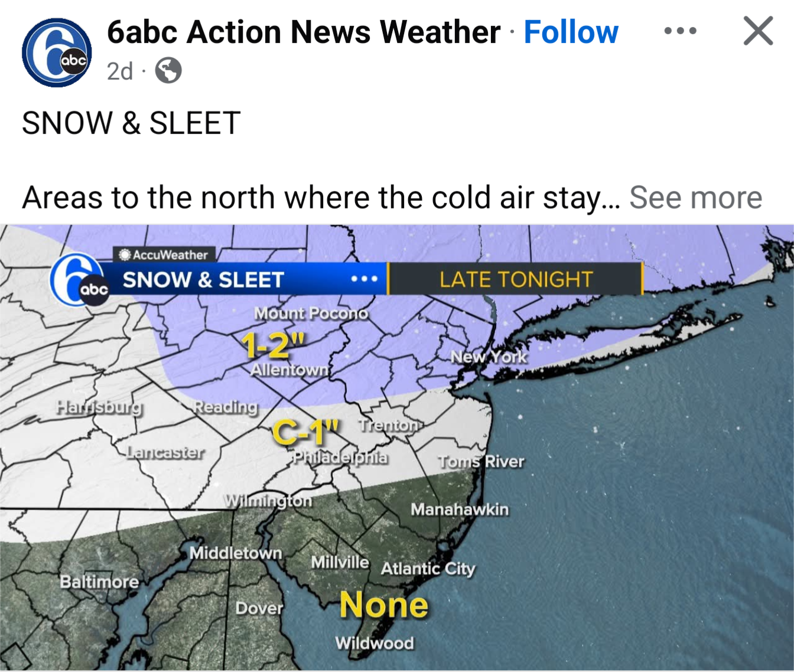Follow 6abc Action News Weather
The height and width of the screenshot is (672, 794).
(x=571, y=32)
